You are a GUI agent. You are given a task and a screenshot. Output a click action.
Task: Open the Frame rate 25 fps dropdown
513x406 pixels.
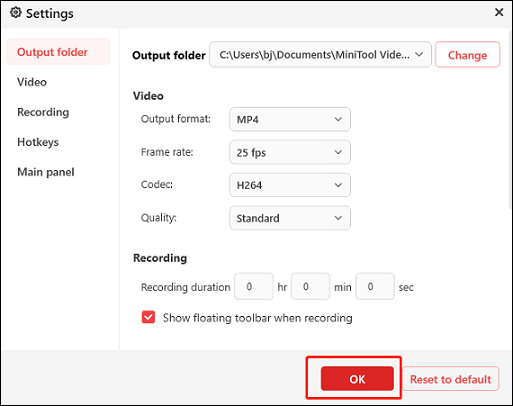(x=290, y=152)
